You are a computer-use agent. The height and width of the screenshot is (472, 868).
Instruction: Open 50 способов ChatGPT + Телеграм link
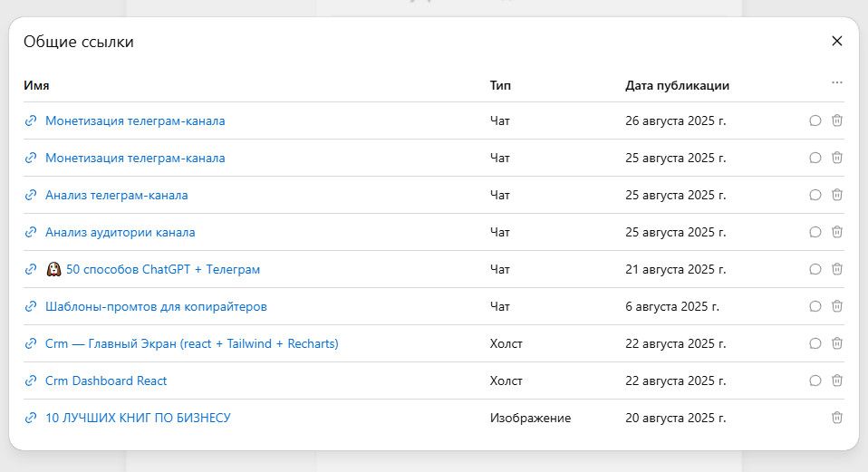coord(163,269)
